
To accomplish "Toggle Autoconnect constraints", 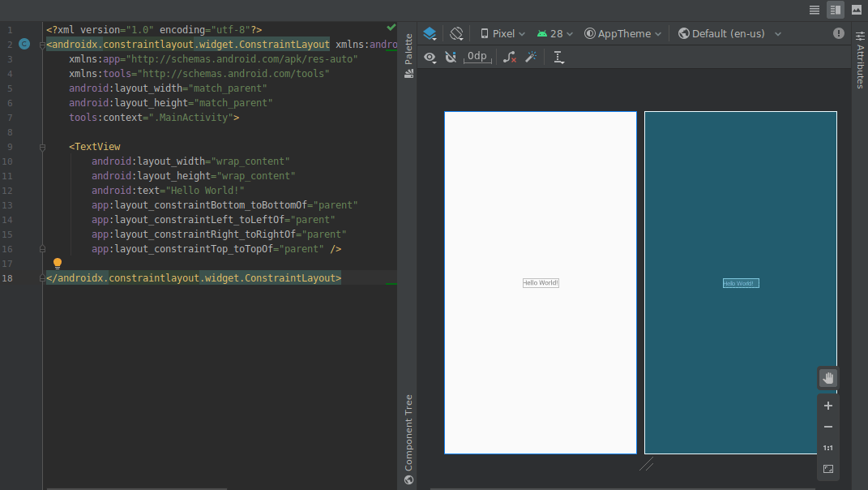I will coord(451,57).
